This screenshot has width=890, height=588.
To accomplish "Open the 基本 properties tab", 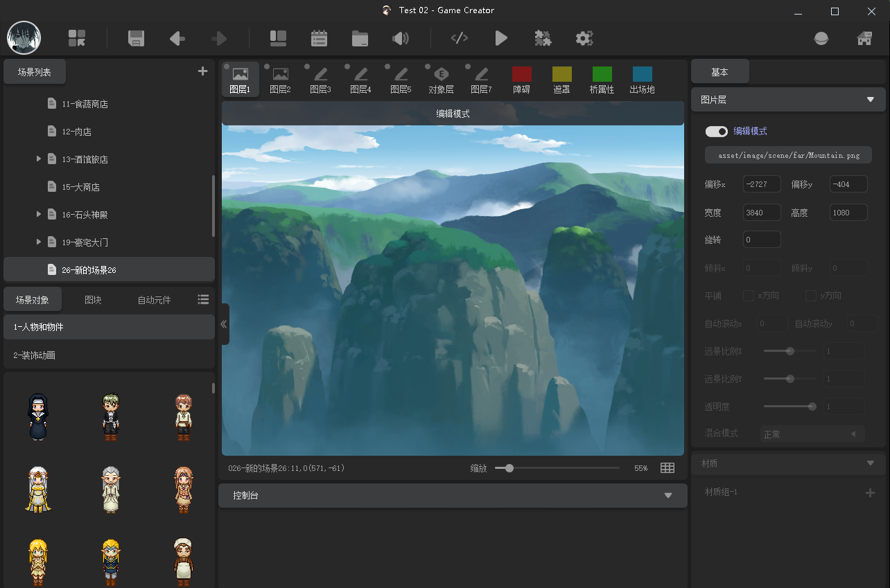I will pos(719,72).
